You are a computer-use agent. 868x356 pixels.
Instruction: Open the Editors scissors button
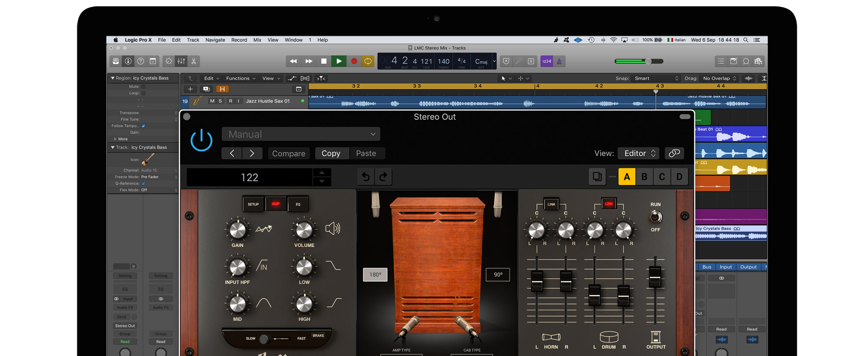point(194,61)
